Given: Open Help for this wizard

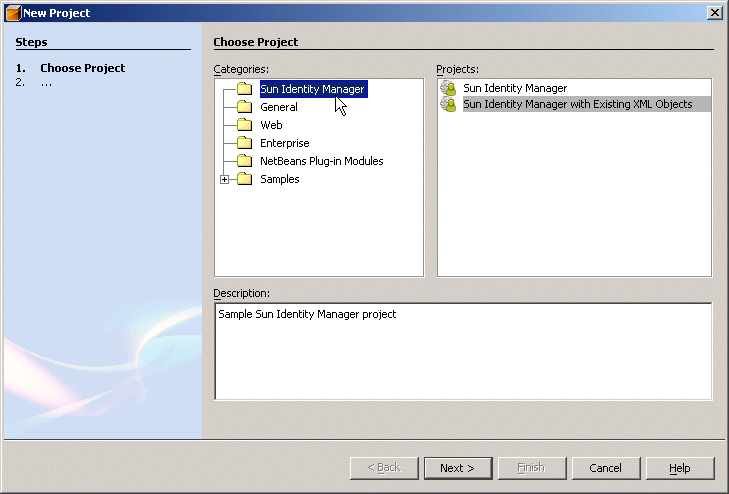Looking at the screenshot, I should [680, 468].
